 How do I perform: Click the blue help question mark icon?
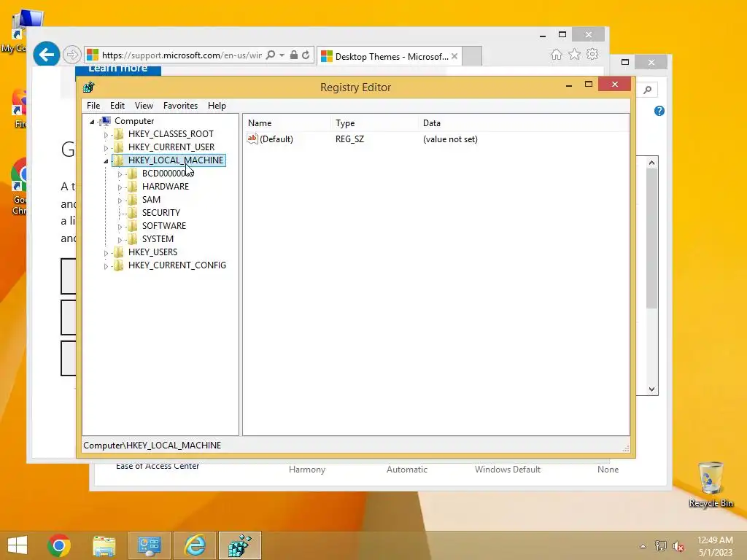[x=659, y=111]
